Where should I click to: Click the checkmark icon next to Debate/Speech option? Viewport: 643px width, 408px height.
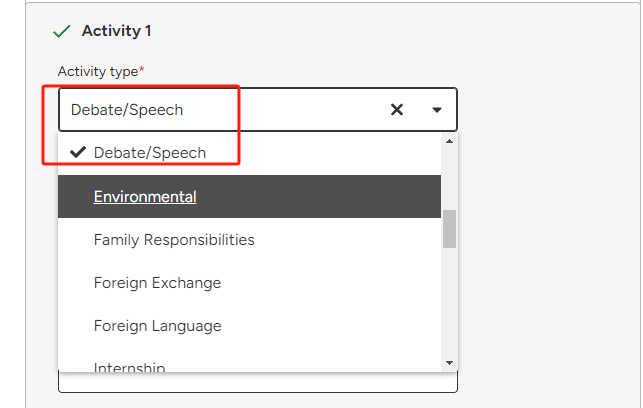coord(78,153)
